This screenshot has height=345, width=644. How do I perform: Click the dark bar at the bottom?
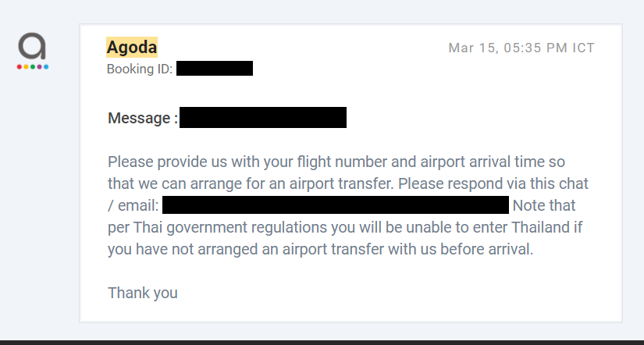(322, 343)
